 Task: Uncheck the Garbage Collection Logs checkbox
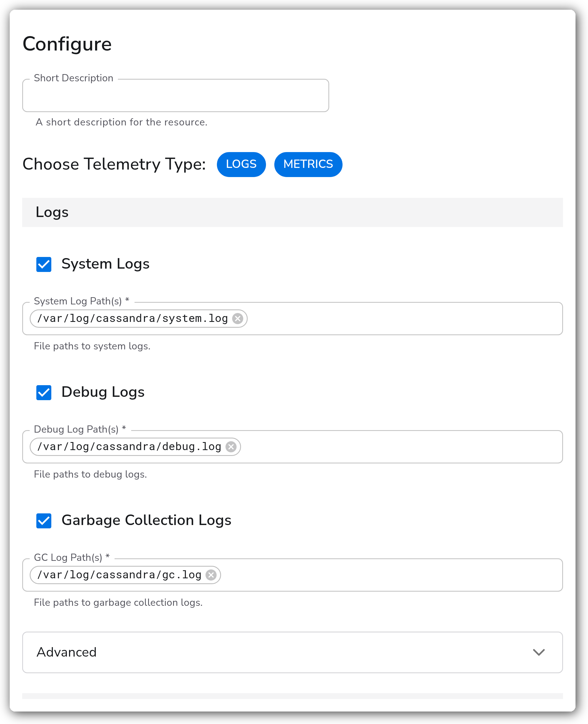(x=44, y=520)
